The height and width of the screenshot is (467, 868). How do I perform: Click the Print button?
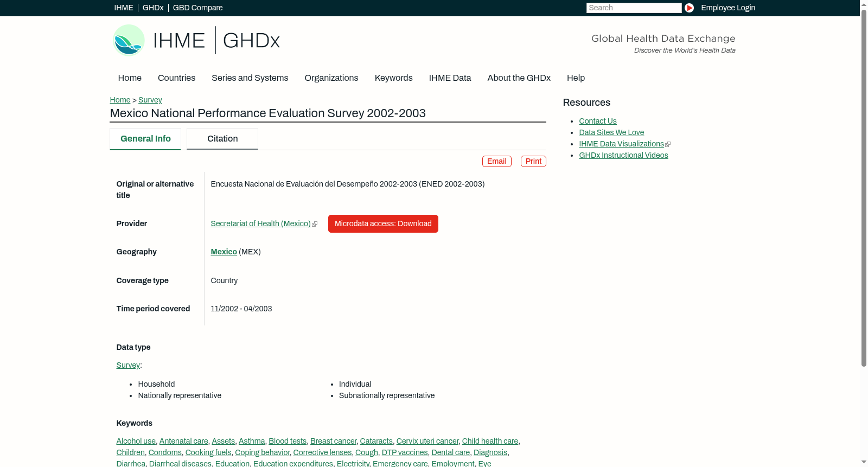coord(533,161)
